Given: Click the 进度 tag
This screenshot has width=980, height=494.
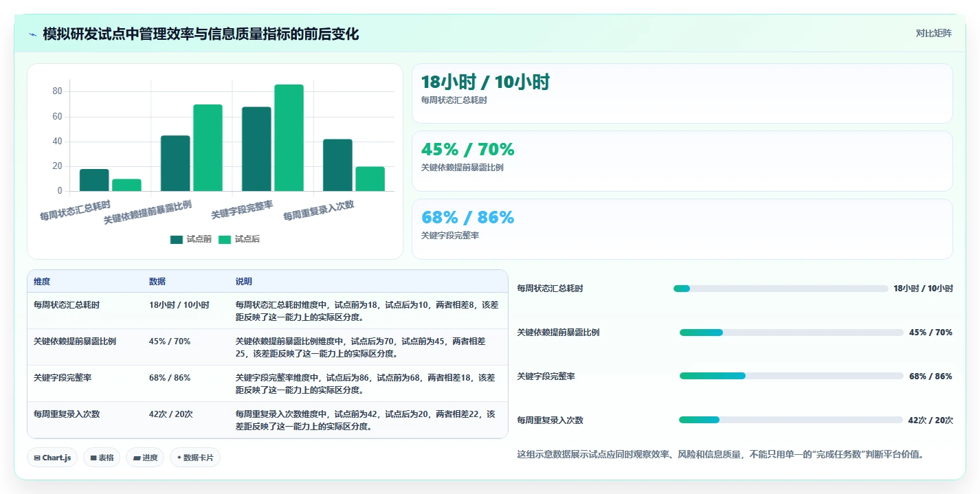Looking at the screenshot, I should coord(145,458).
